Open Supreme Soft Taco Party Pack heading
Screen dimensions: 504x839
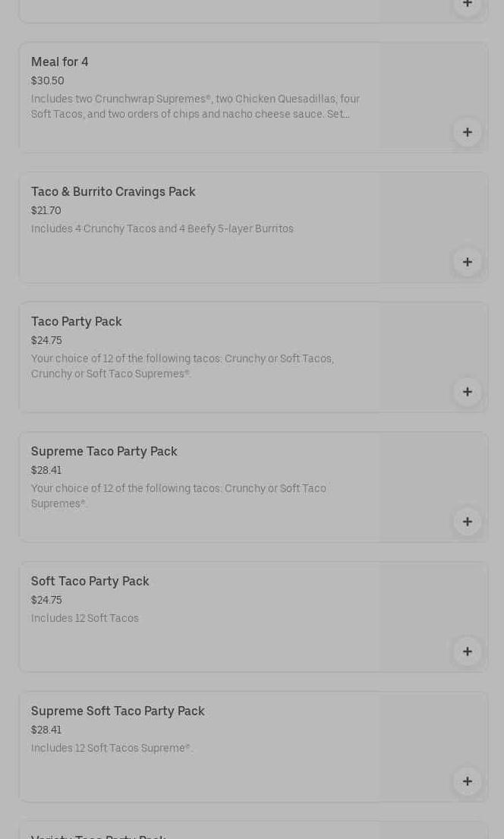(118, 711)
